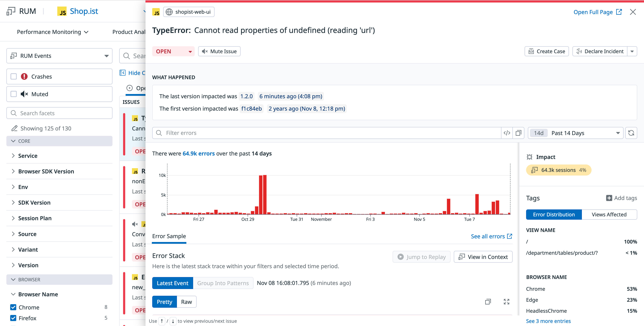Viewport: 644px width, 326px height.
Task: Enable the Crashes checkbox filter
Action: (x=14, y=77)
